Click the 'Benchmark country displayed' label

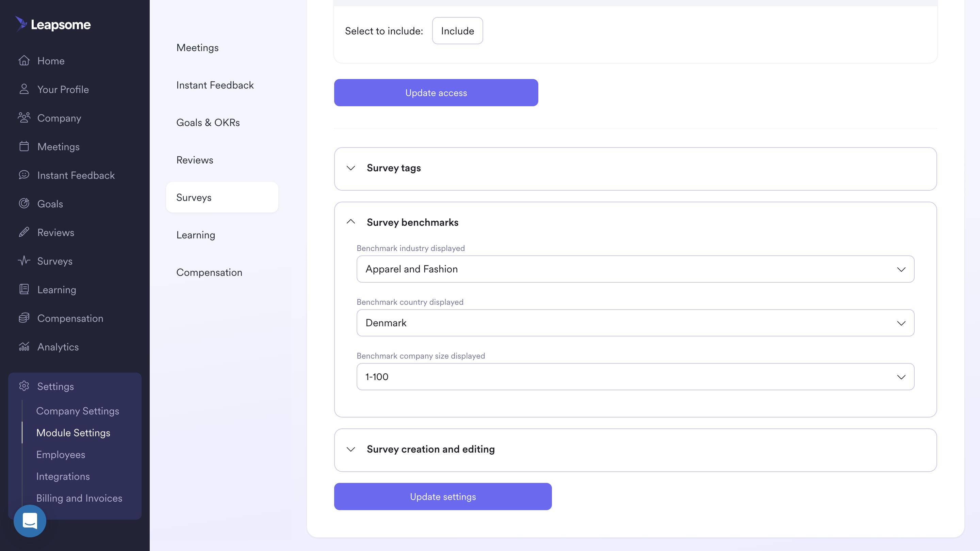click(x=410, y=302)
